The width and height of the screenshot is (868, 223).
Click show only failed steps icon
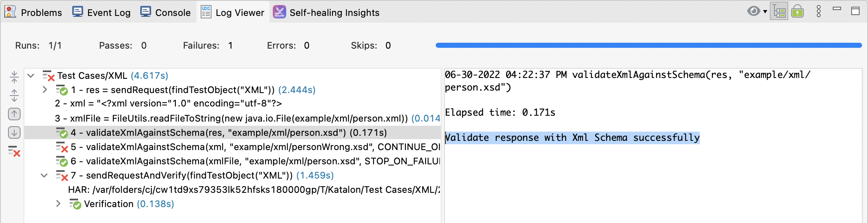tap(14, 151)
